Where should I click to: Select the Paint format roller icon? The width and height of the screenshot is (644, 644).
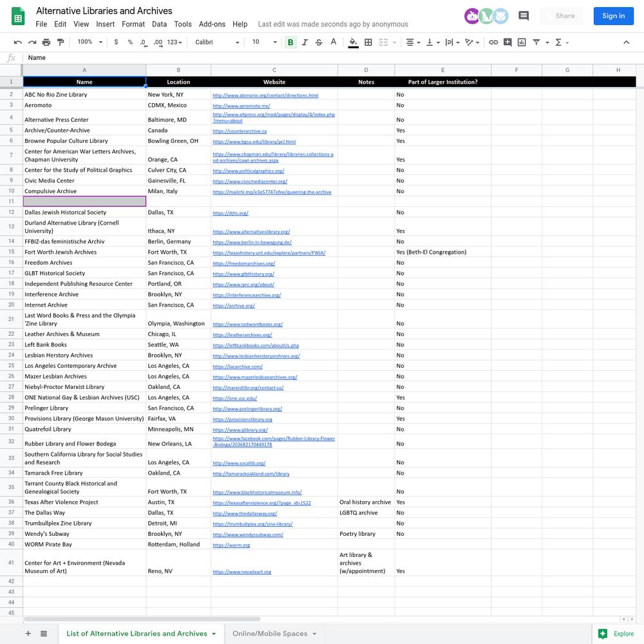point(61,43)
